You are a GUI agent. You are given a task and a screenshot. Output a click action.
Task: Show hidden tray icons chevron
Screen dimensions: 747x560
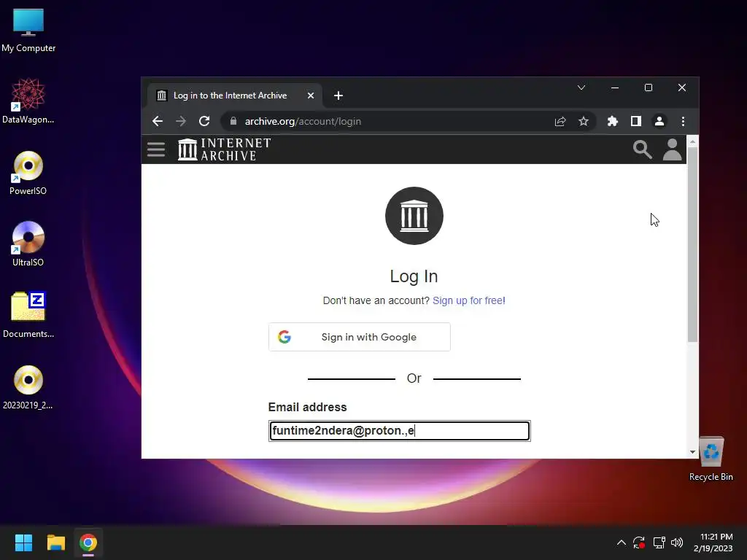click(622, 542)
